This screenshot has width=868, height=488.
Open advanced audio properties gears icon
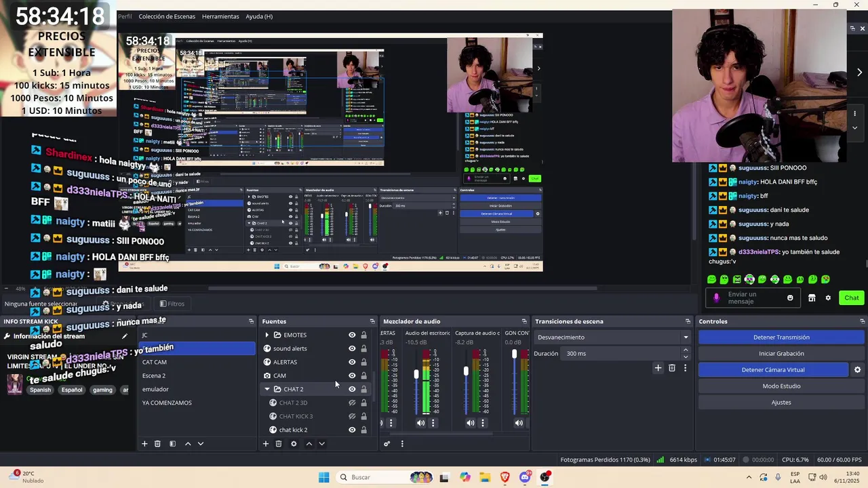[x=387, y=444]
